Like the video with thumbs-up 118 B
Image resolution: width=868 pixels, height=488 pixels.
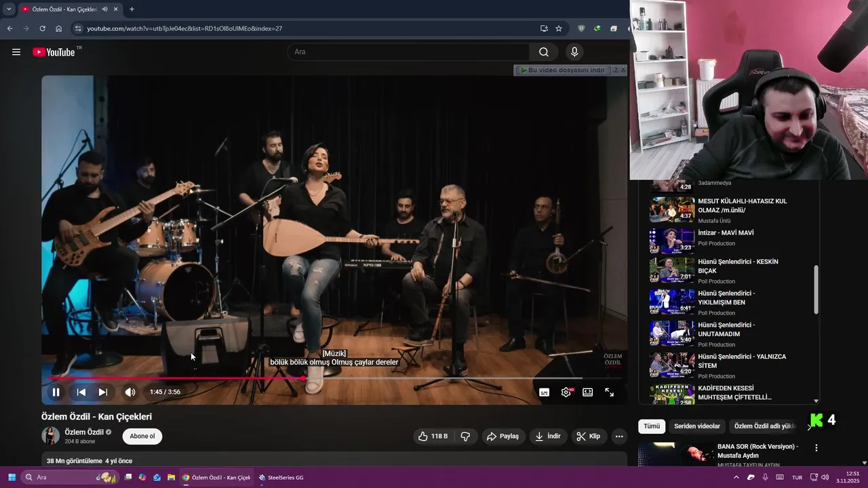pos(434,436)
